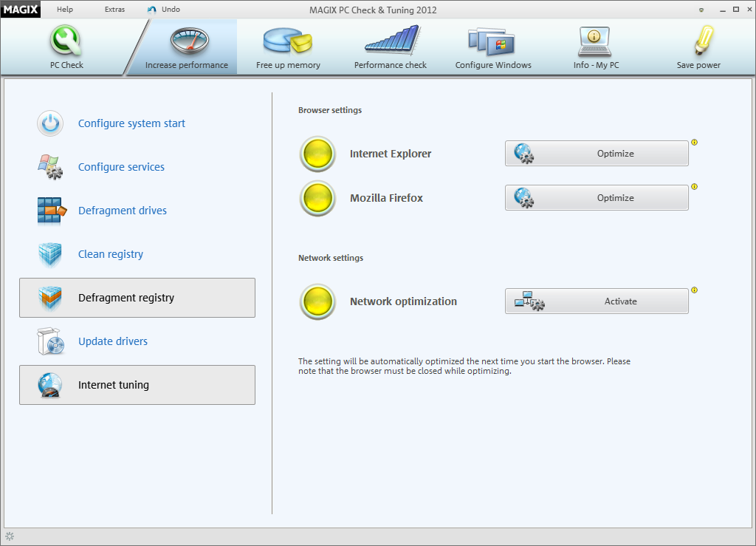Viewport: 756px width, 546px height.
Task: Click the Network optimization yellow status light
Action: [x=317, y=301]
